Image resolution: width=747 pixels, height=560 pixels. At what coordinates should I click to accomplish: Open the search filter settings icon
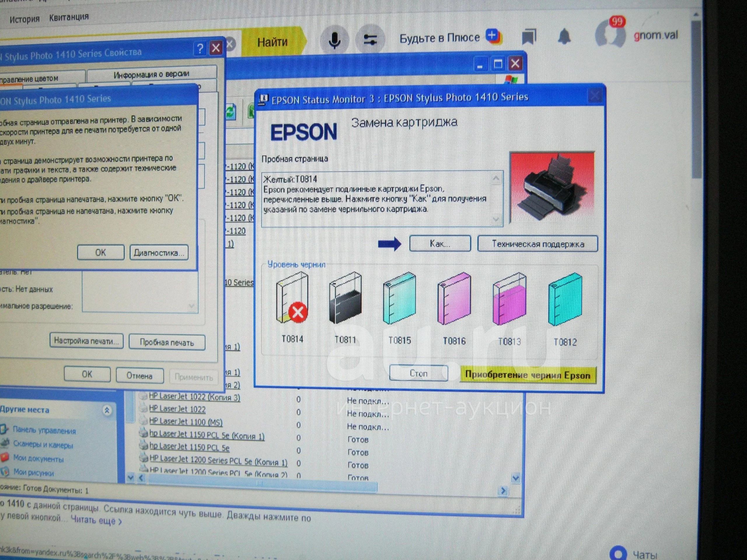point(370,41)
